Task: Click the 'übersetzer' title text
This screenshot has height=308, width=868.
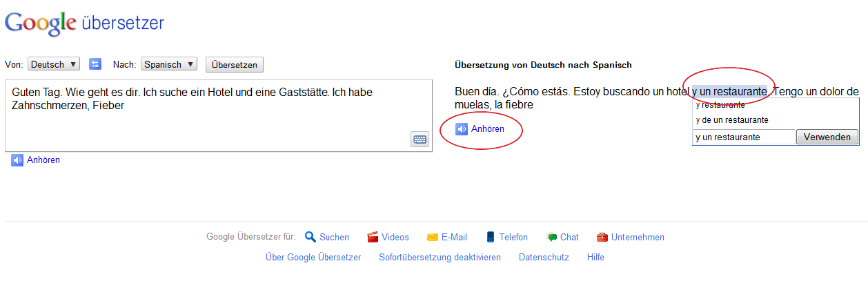Action: 123,23
